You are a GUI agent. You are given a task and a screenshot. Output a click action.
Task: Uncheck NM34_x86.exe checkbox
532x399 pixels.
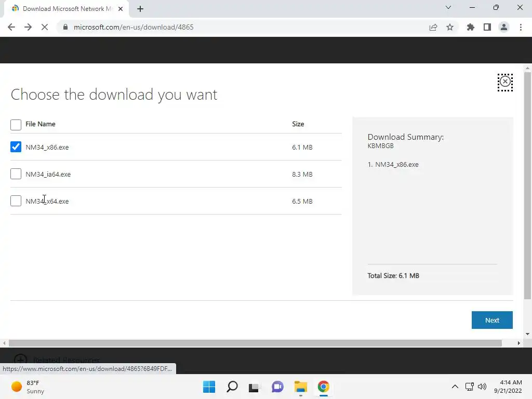point(16,147)
